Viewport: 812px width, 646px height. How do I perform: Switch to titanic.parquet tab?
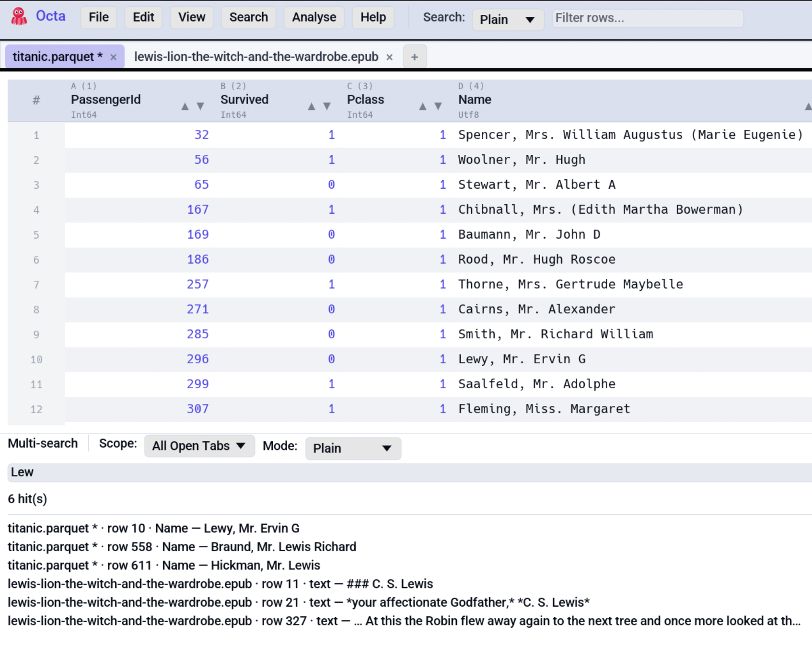point(58,57)
